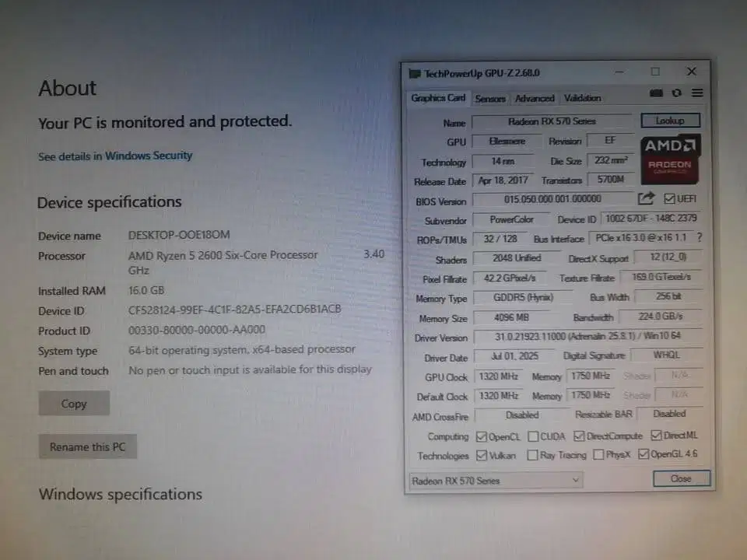Toggle the UEFI checkbox

[x=668, y=199]
